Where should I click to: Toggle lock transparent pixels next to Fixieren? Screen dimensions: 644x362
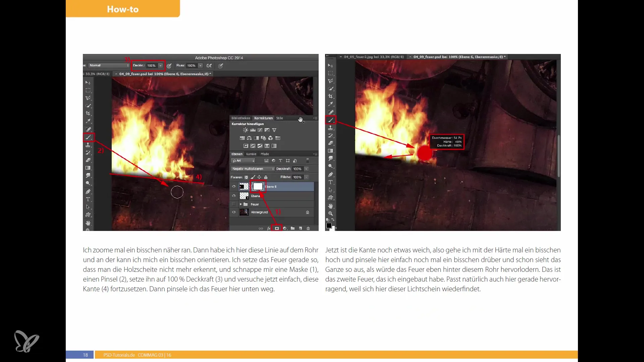tap(246, 177)
